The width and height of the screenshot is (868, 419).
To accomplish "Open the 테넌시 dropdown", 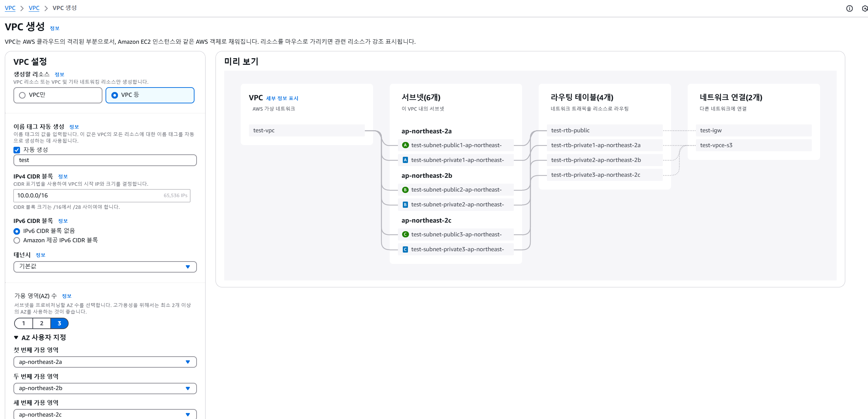I will pyautogui.click(x=105, y=267).
